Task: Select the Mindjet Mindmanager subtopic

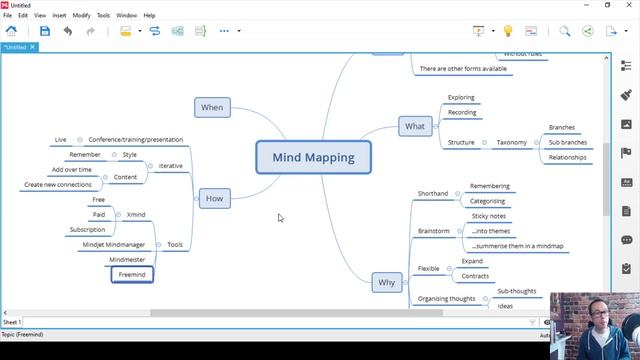Action: coord(114,244)
